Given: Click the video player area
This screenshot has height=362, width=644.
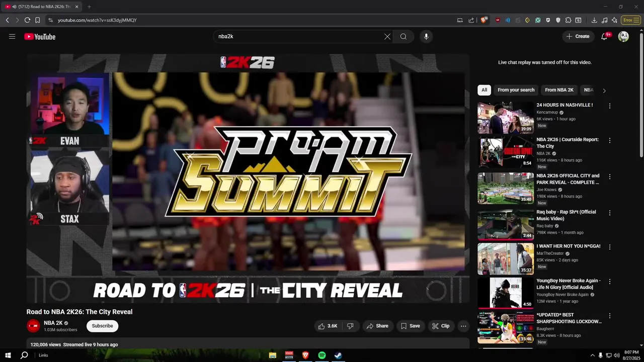Looking at the screenshot, I should 248,178.
